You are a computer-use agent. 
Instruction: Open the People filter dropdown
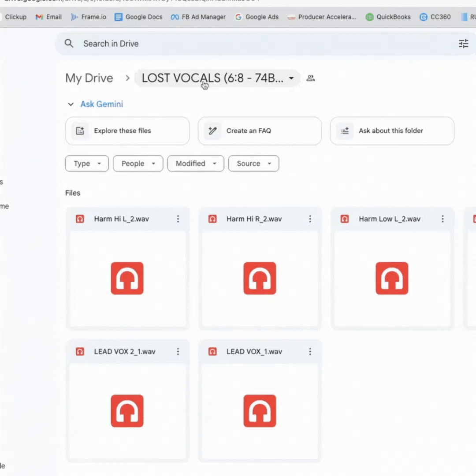point(138,164)
